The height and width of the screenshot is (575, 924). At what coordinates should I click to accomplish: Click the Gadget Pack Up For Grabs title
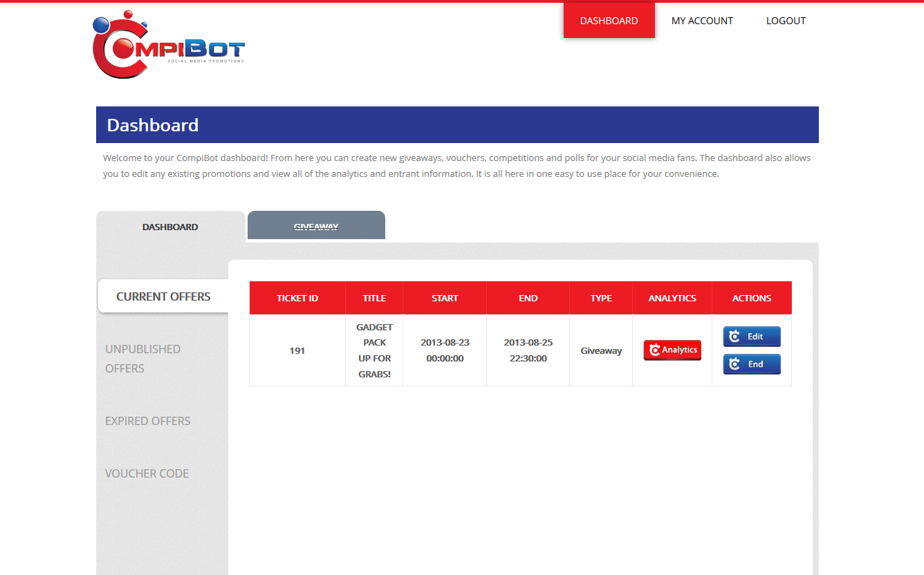pos(374,350)
